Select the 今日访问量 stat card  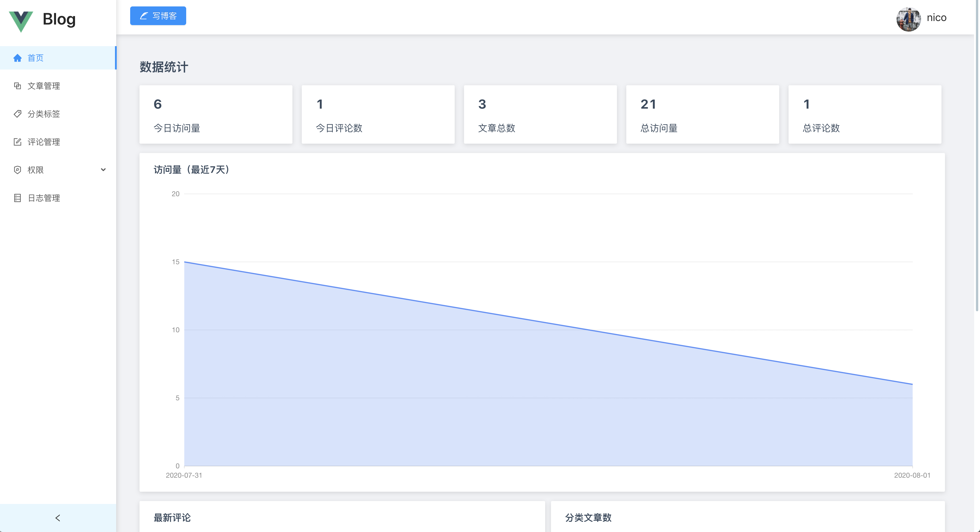coord(216,114)
